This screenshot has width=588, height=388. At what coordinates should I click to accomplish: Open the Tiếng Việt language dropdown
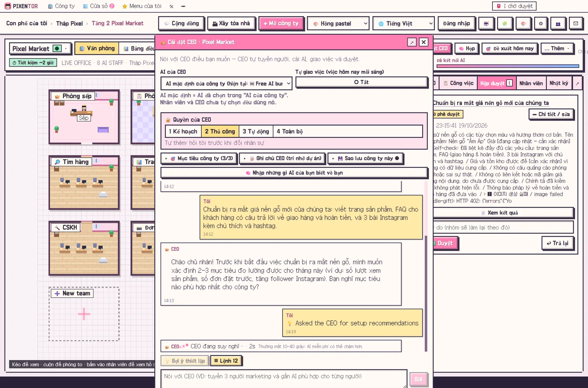pos(404,24)
